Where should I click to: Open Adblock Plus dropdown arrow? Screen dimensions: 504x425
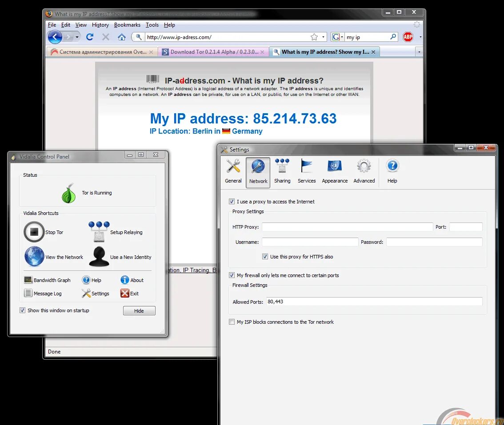point(420,37)
